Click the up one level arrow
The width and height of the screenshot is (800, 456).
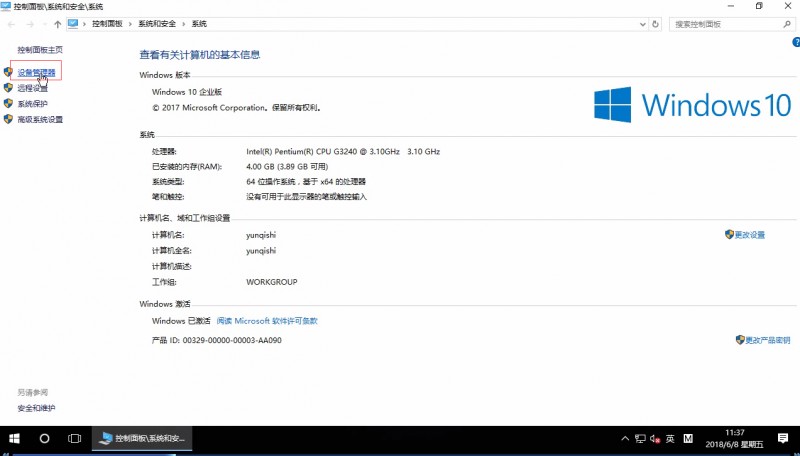(x=58, y=24)
